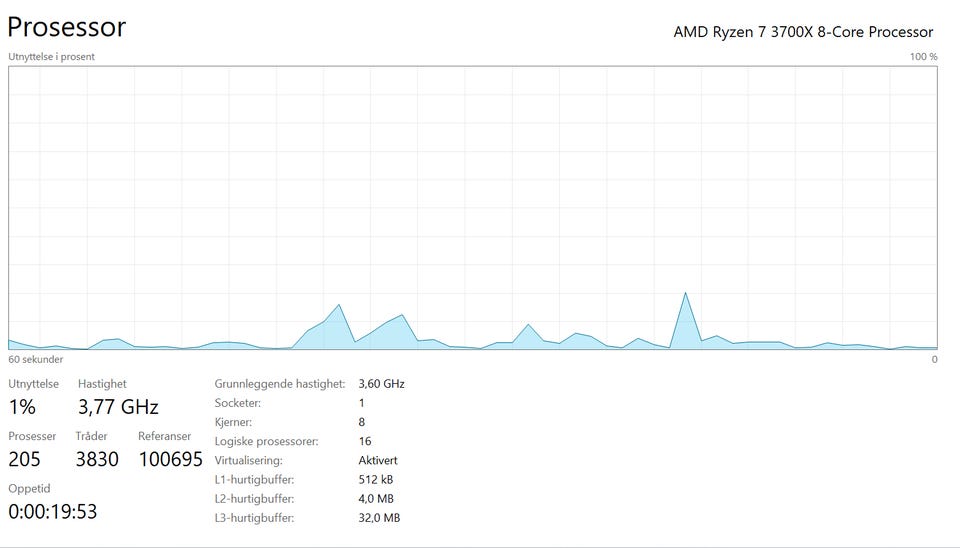Click the 3830 threads value
This screenshot has width=960, height=548.
point(97,459)
